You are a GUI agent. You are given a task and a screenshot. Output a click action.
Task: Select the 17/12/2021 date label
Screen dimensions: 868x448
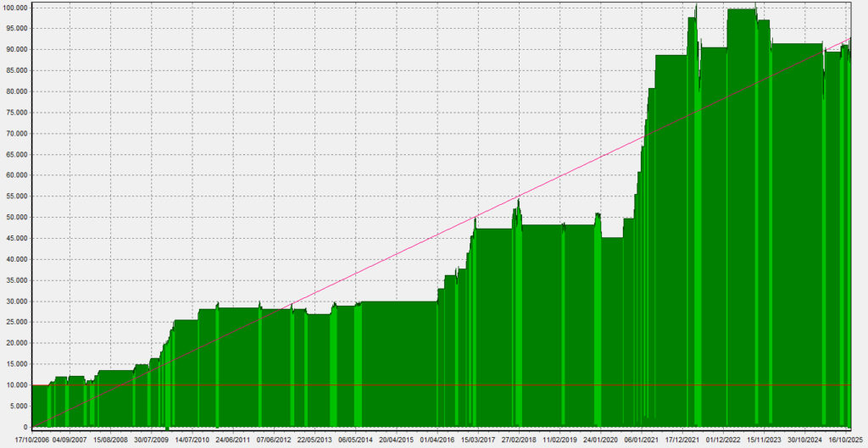682,440
